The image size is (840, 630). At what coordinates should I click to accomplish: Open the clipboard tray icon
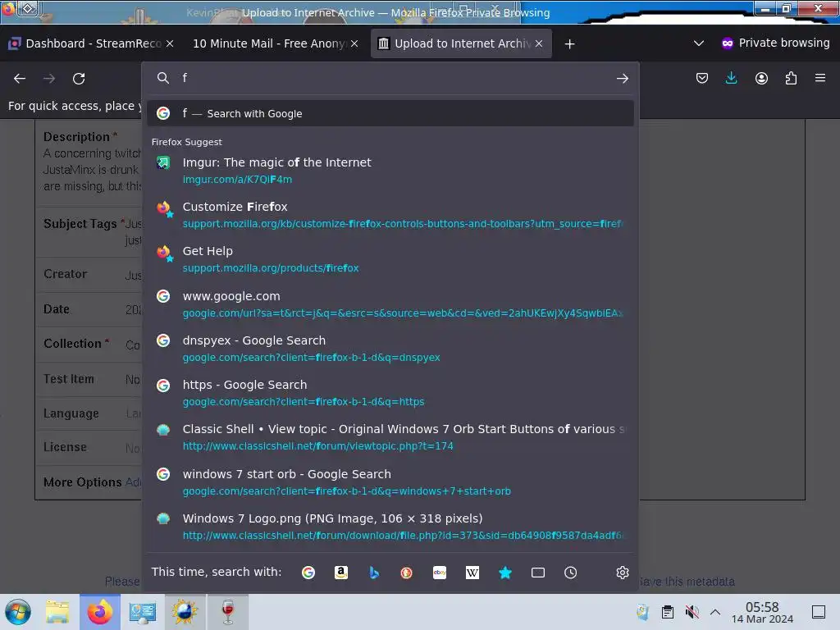(x=668, y=612)
